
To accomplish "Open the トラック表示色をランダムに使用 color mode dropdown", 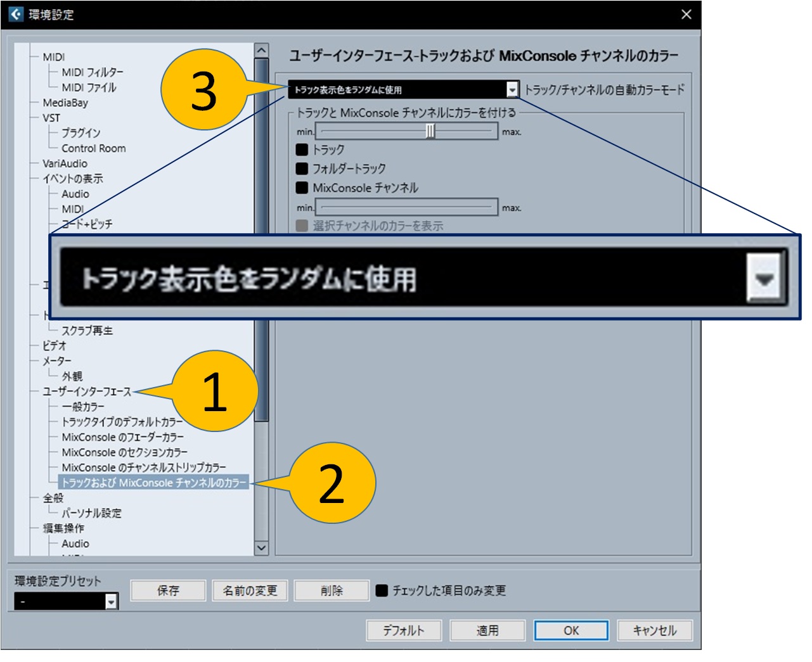I will coord(512,90).
